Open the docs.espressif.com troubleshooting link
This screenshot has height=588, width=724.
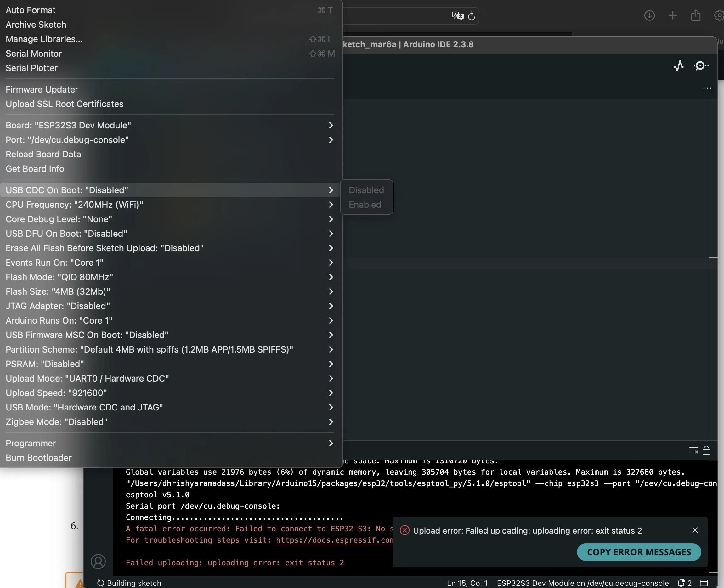(x=334, y=540)
